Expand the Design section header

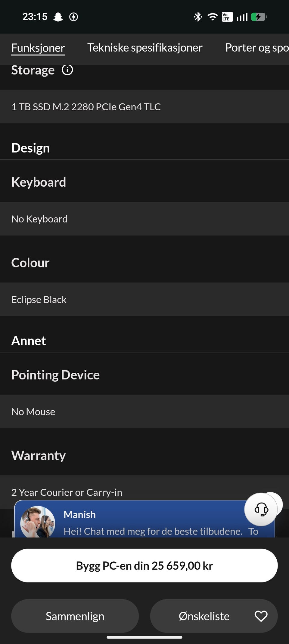(x=30, y=148)
